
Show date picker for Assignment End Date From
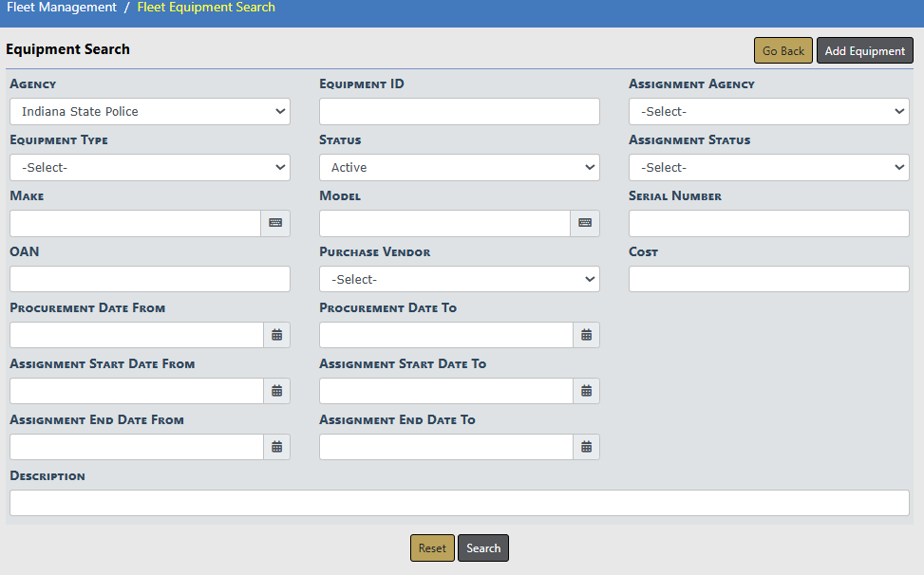point(276,447)
